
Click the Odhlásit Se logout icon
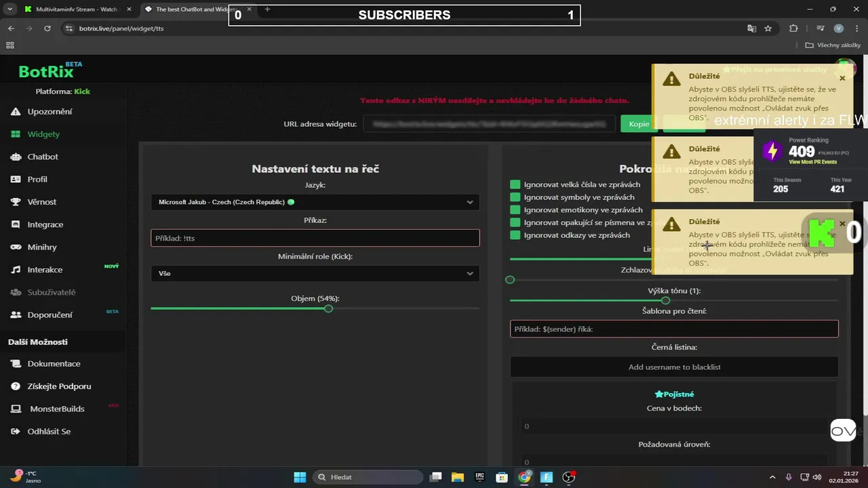(16, 432)
